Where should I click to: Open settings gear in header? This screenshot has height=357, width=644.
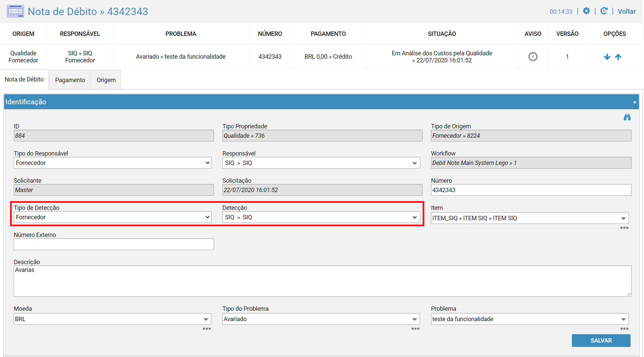pos(586,11)
